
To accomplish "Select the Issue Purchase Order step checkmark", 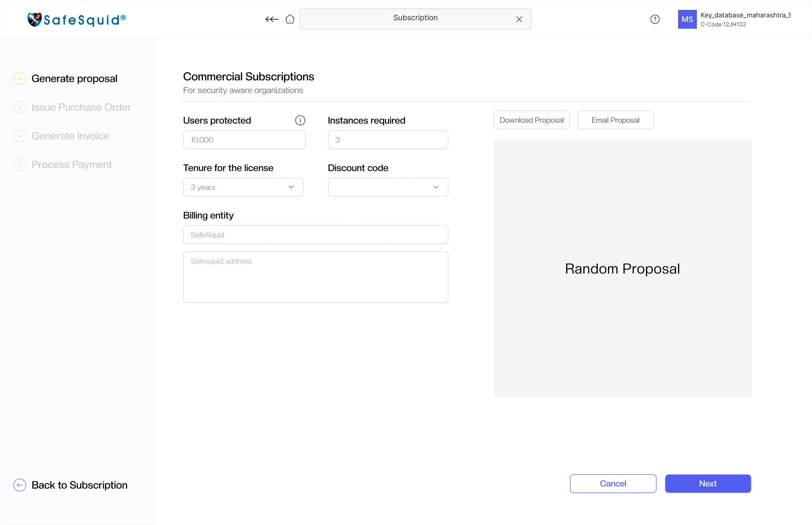I will tap(20, 107).
